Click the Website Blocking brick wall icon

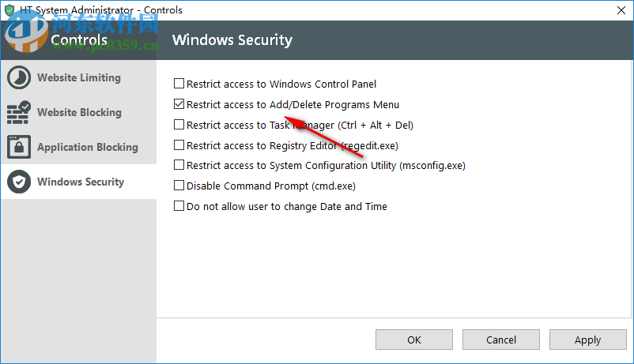[18, 113]
